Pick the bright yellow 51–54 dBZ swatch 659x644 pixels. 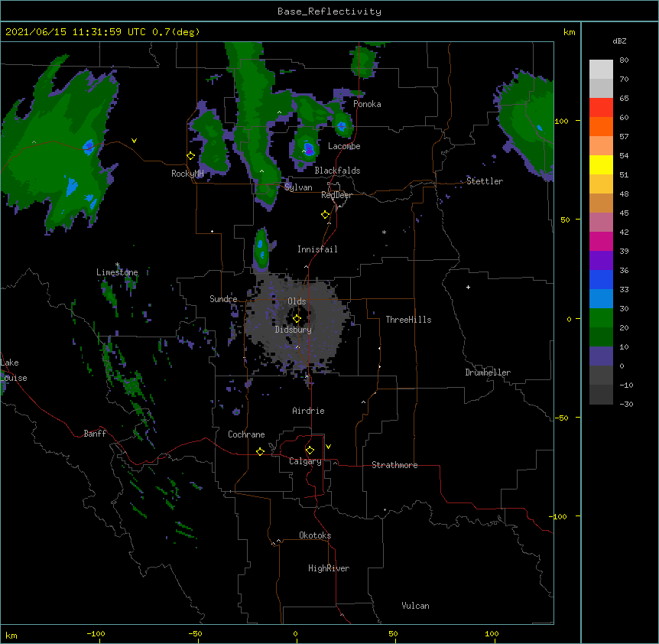(x=601, y=164)
